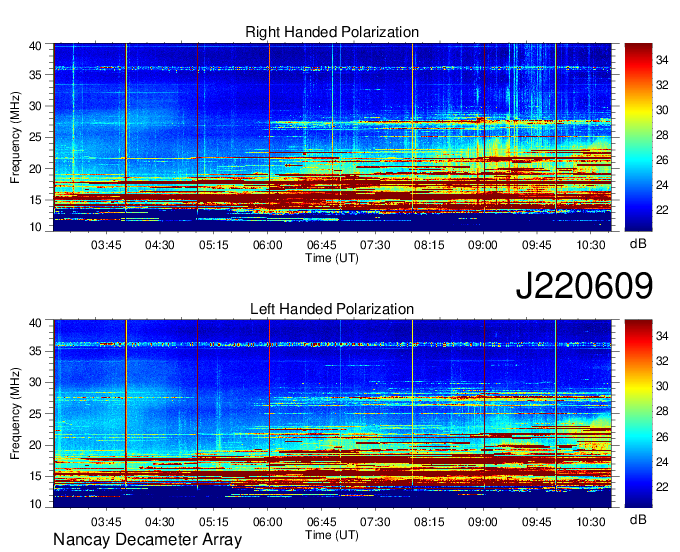Viewport: 680px width, 552px height.
Task: Click the 07:30 time tick under Right Handed plot
Action: point(375,245)
